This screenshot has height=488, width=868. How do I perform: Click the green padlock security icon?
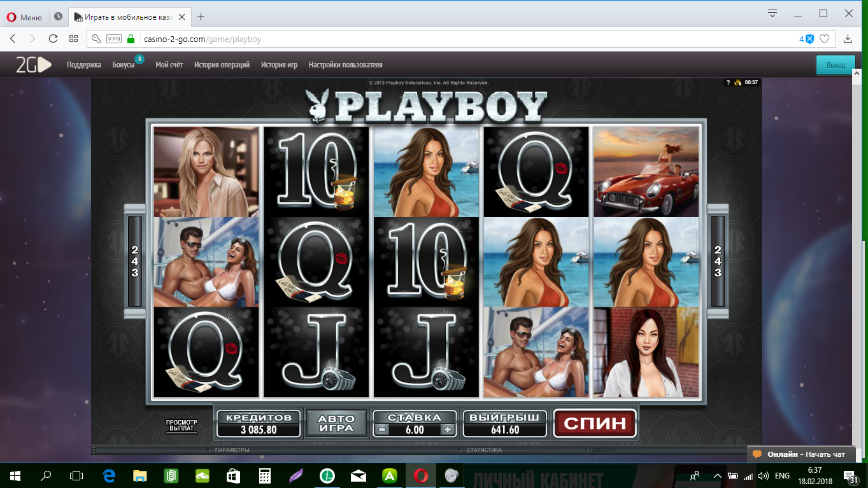(131, 39)
